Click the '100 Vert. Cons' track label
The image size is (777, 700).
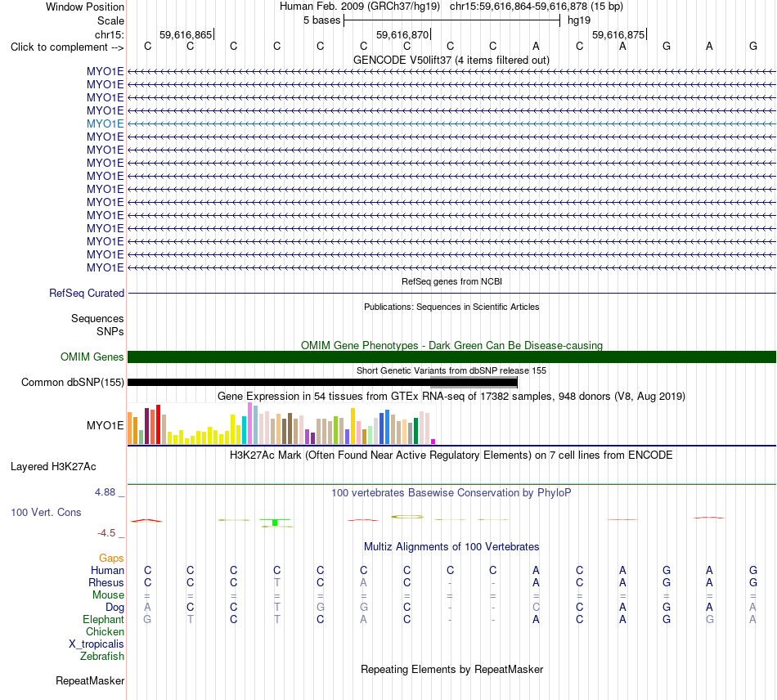pyautogui.click(x=46, y=512)
